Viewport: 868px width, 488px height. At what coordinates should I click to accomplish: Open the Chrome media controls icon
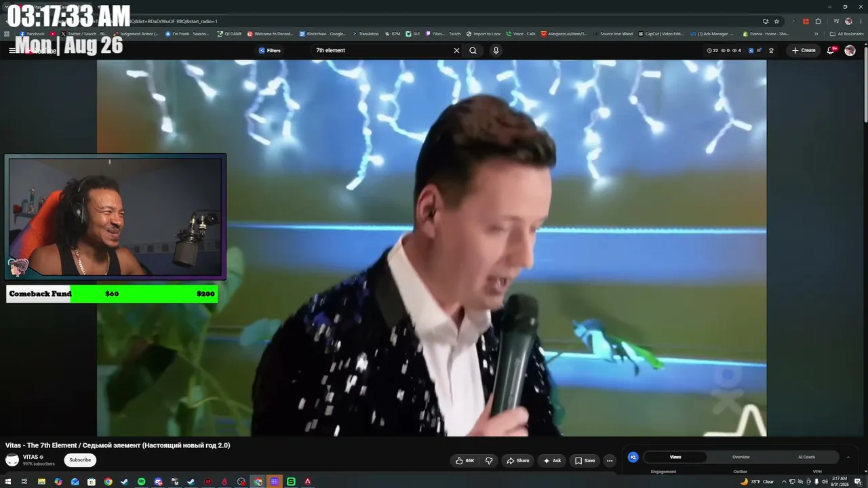[x=837, y=21]
